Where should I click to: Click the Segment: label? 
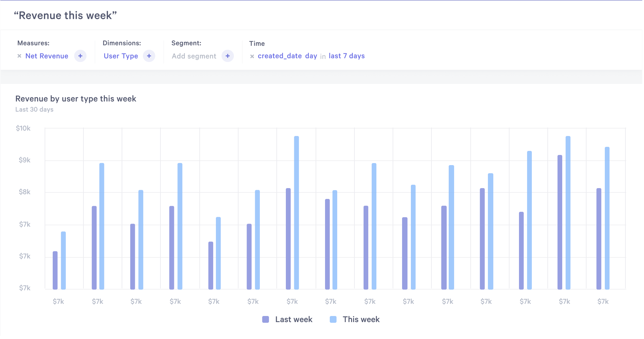tap(187, 43)
